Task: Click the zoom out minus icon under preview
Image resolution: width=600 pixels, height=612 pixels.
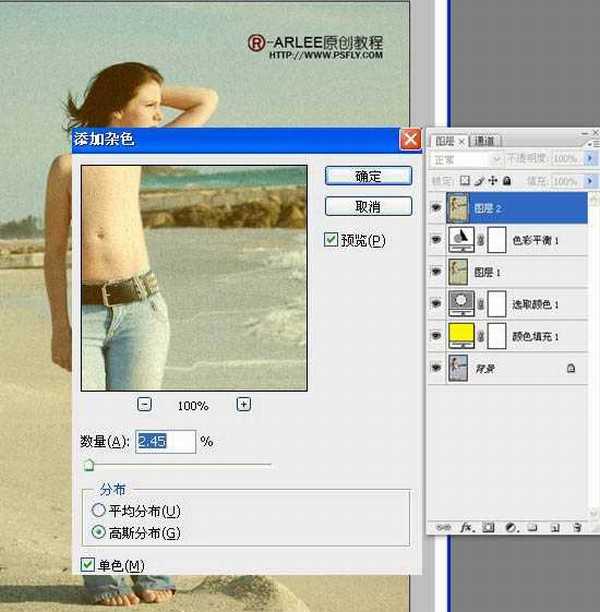Action: point(145,405)
